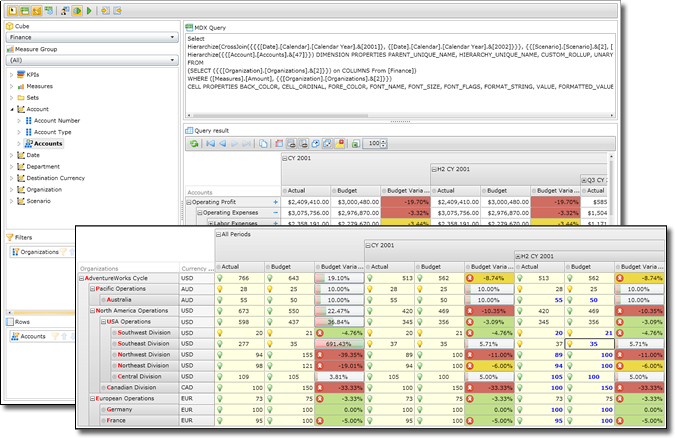This screenshot has width=675, height=438.
Task: Select the Scenario dimension in tree
Action: coord(39,200)
